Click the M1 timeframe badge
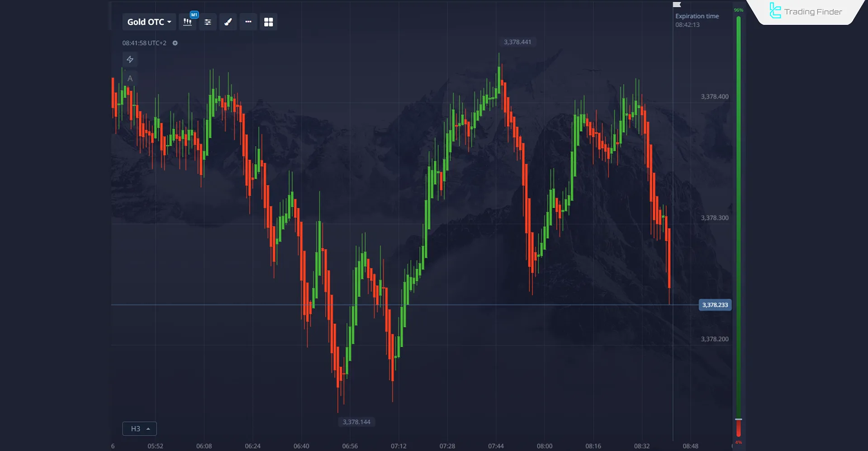The image size is (868, 451). point(194,15)
